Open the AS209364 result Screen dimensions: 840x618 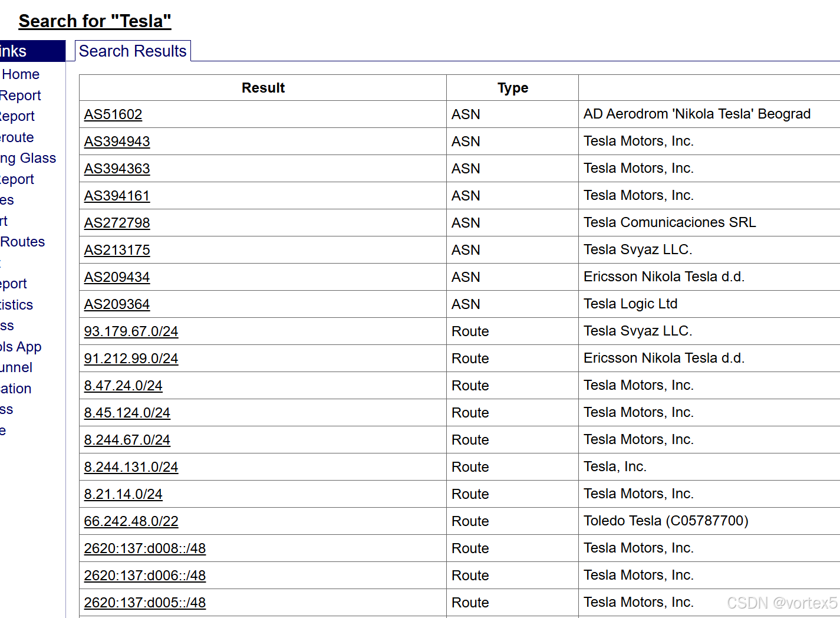tap(117, 304)
